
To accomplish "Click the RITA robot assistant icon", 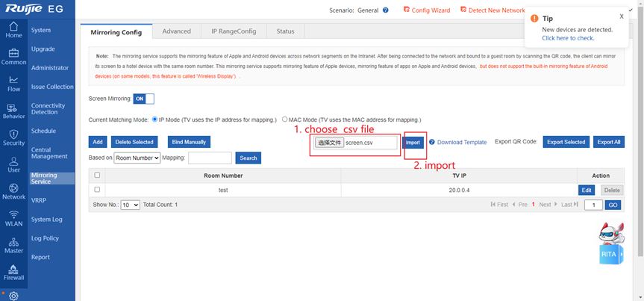I will tap(610, 243).
